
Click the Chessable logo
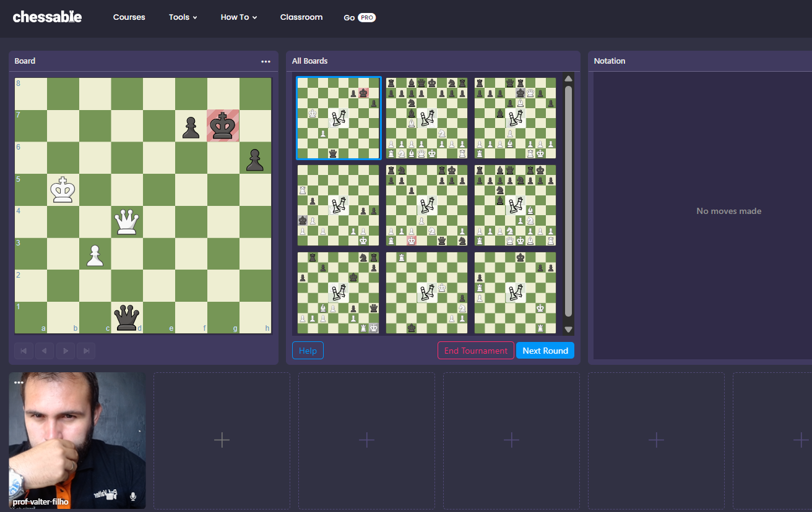coord(47,17)
